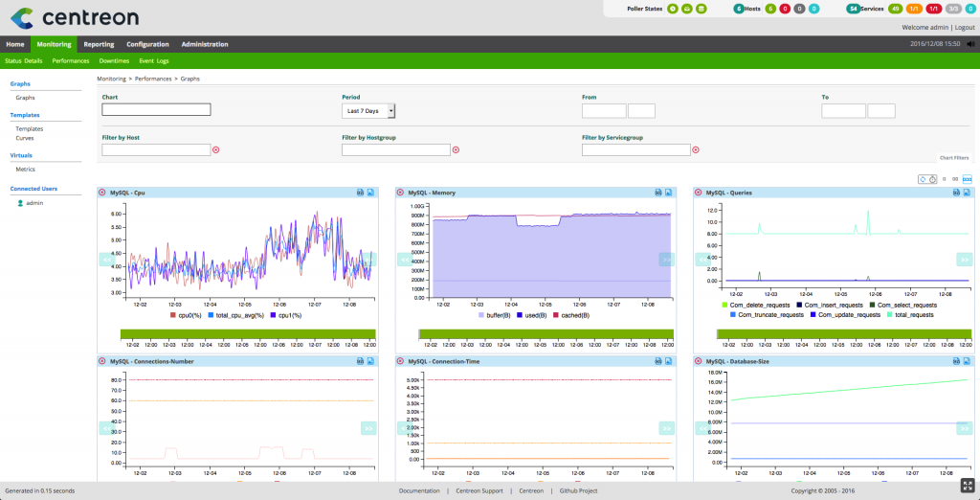Click the Poller States database icon
The width and height of the screenshot is (980, 500).
click(x=702, y=9)
